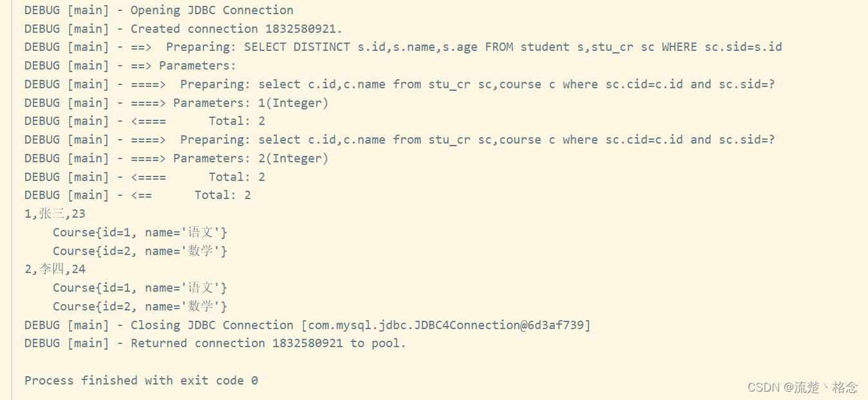Image resolution: width=868 pixels, height=400 pixels.
Task: Click the 数学 course listed under 李四
Action: [140, 307]
